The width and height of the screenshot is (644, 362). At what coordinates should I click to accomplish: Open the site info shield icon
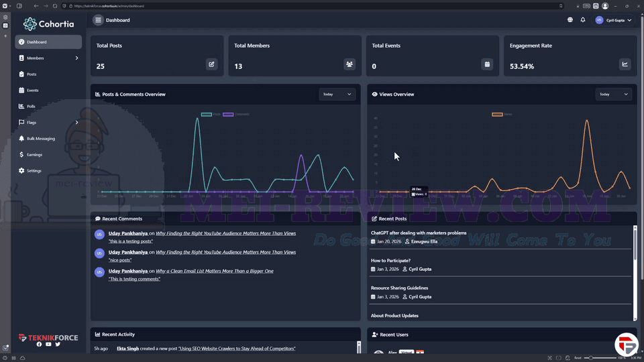64,6
